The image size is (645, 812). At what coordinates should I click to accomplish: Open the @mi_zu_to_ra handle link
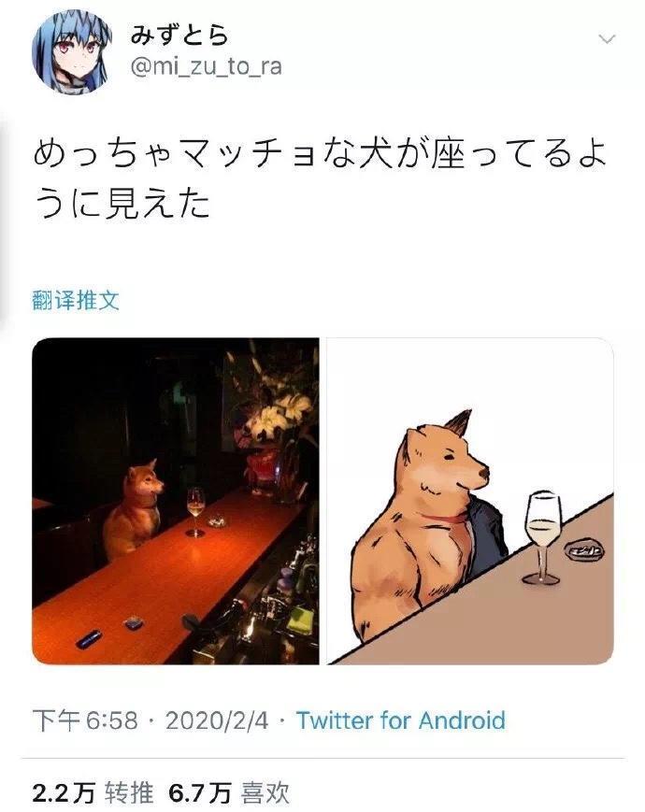206,66
